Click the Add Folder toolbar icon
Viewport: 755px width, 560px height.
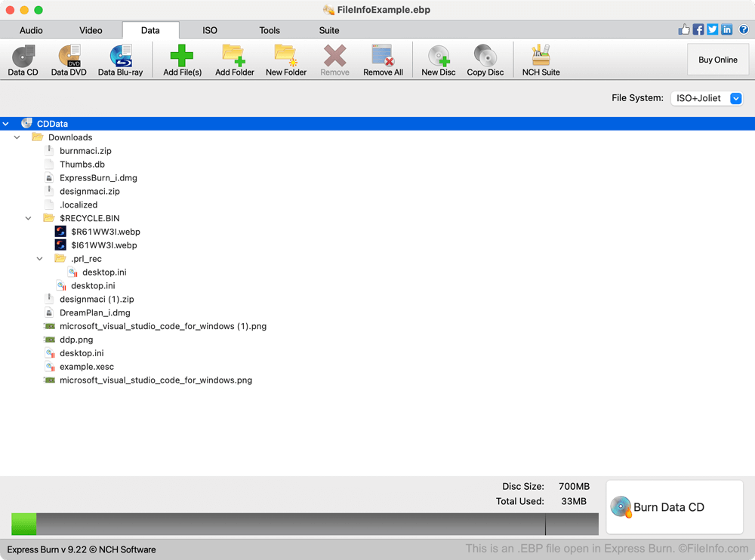234,55
